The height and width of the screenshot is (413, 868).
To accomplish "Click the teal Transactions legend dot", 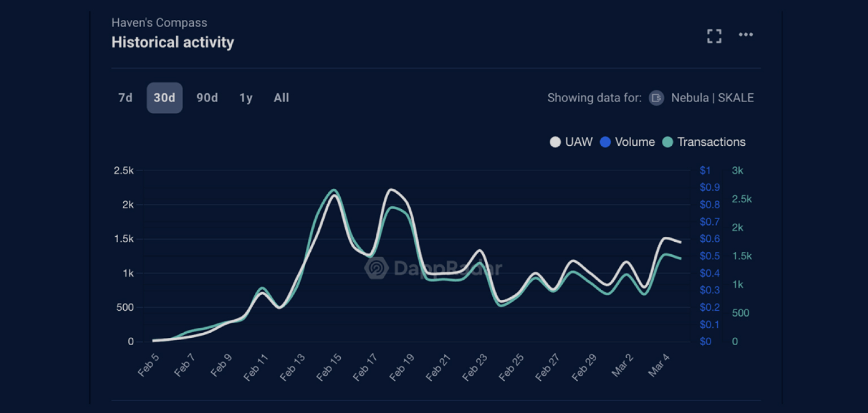I will (x=667, y=142).
